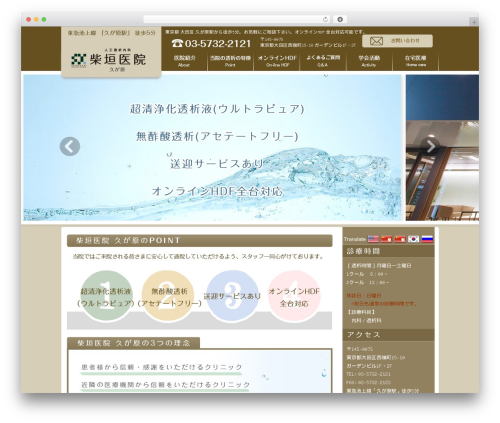Image resolution: width=500 pixels, height=423 pixels.
Task: Click slide text 無酢酸透析(アセテートフリー)
Action: [217, 136]
